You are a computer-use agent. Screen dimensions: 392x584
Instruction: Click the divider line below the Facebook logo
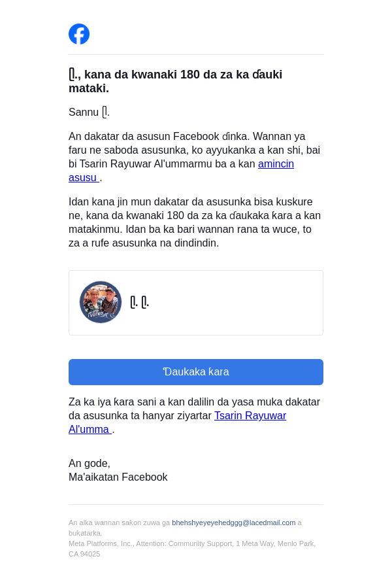pyautogui.click(x=195, y=55)
